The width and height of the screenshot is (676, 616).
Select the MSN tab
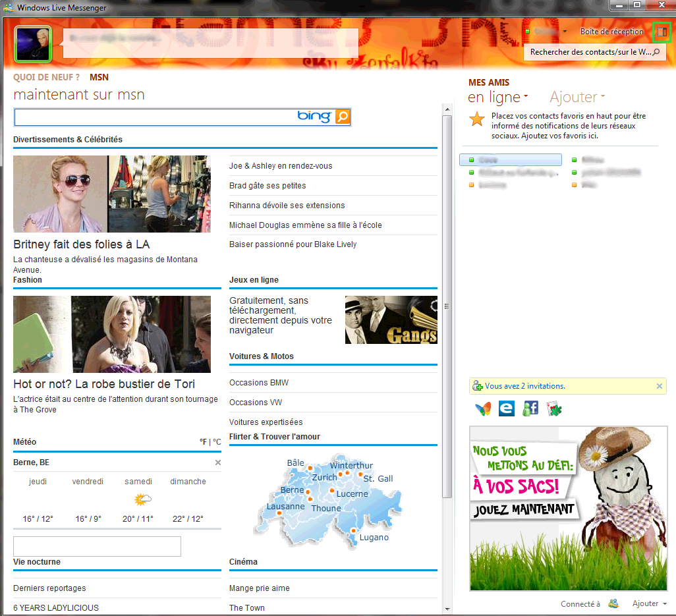tap(99, 77)
